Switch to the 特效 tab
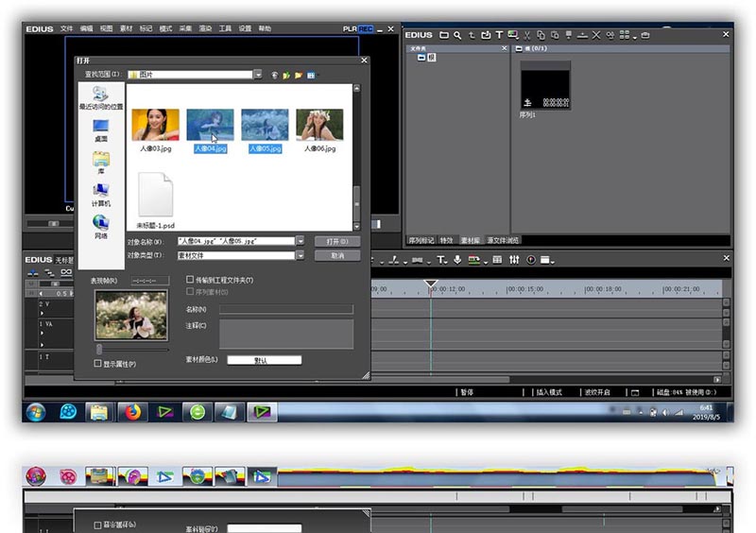 (446, 240)
